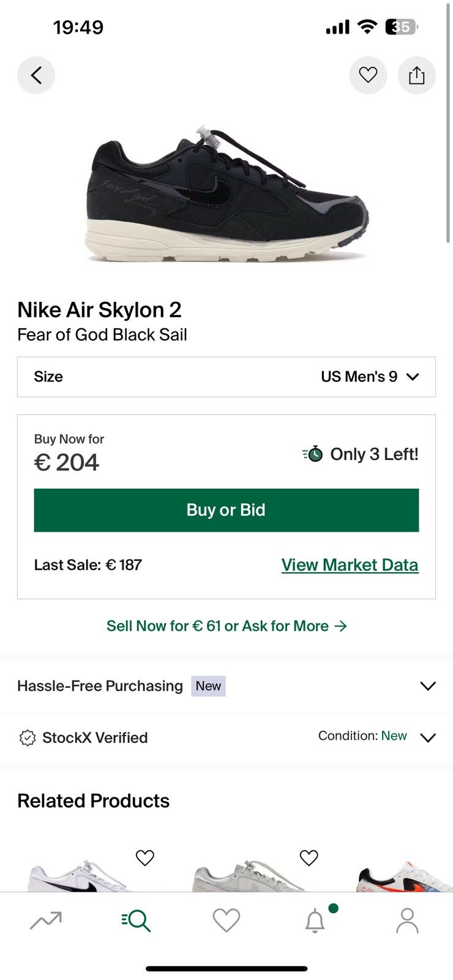
Task: Open the View Market Data link
Action: point(350,565)
